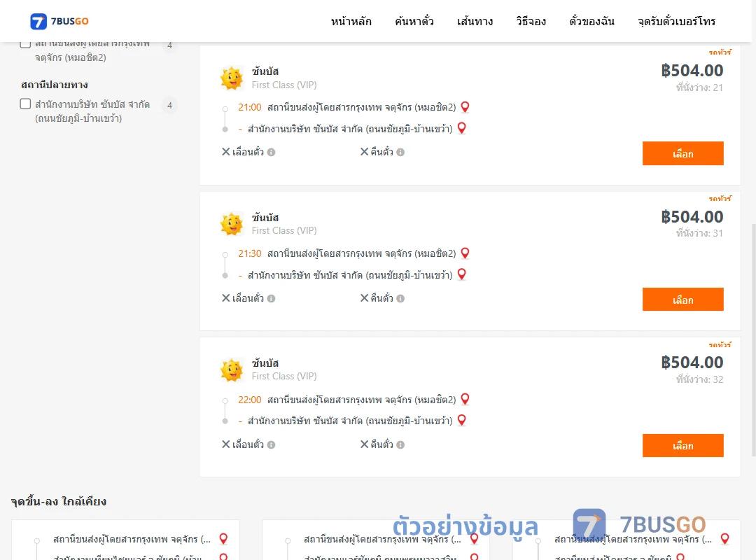This screenshot has height=560, width=756.
Task: Click the ซันบัส sun logo on 21:00 trip
Action: coord(232,78)
